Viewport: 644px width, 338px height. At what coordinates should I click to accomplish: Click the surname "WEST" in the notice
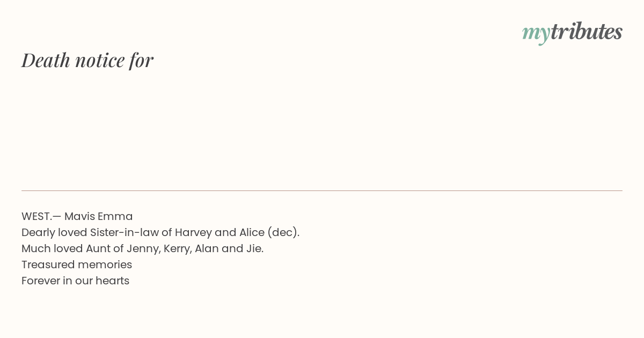click(36, 216)
